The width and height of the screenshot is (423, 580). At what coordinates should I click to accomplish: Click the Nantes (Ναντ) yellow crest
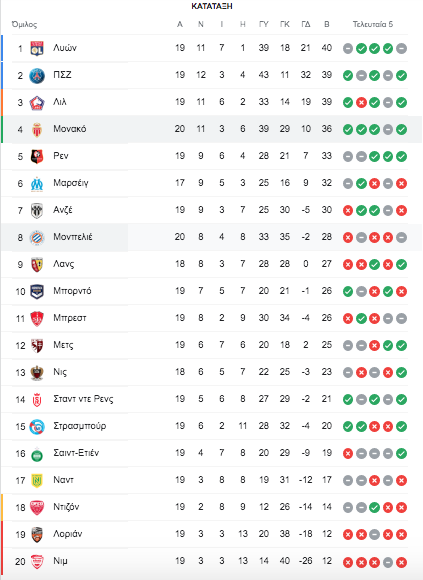point(37,480)
